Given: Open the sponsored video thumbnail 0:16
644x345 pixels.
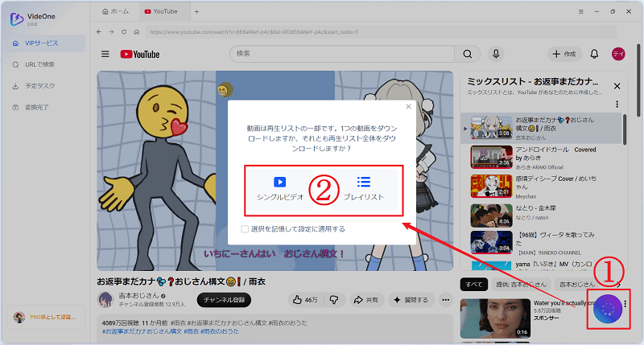Looking at the screenshot, I should (x=495, y=318).
